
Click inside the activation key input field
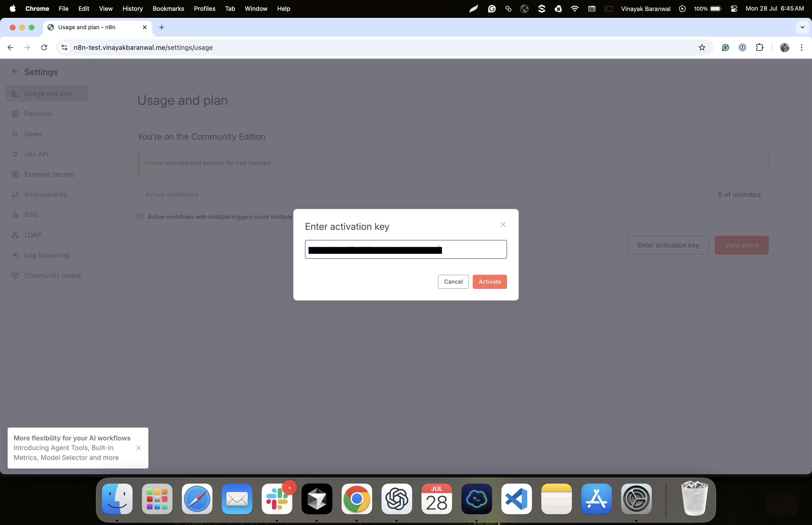[x=406, y=249]
